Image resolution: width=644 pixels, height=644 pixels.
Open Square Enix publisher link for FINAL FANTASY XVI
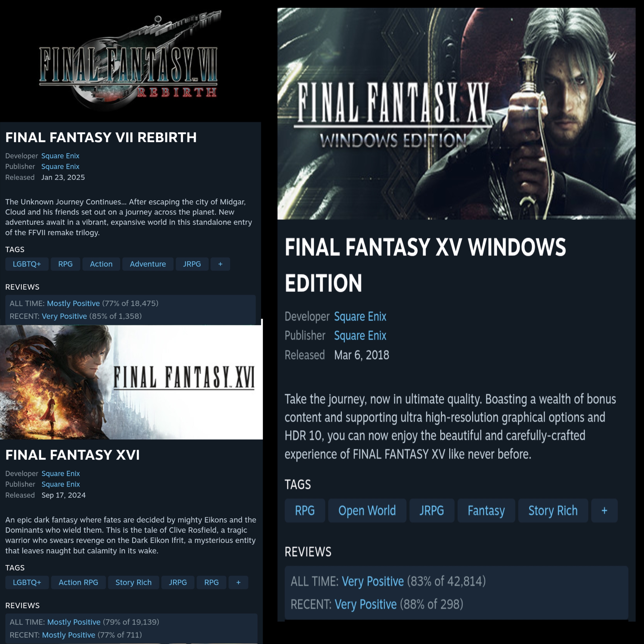(x=61, y=484)
